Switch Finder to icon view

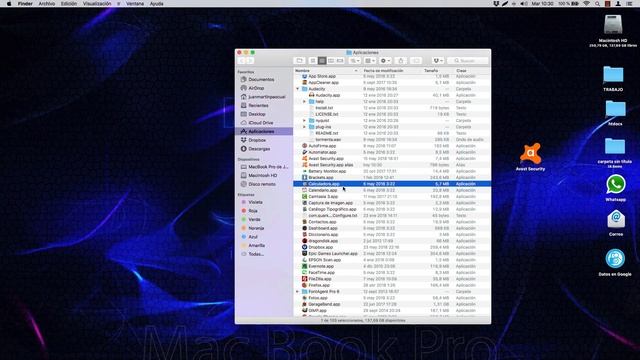(x=313, y=61)
